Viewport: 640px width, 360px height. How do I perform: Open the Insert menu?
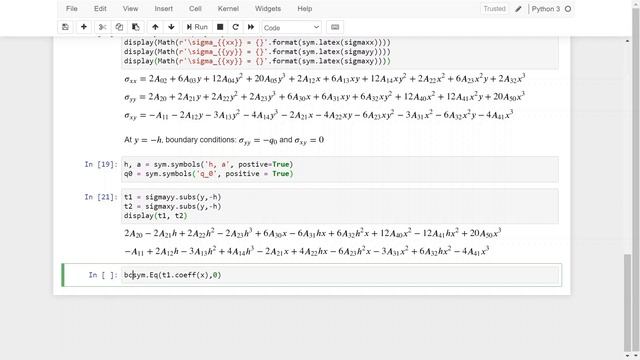tap(163, 9)
